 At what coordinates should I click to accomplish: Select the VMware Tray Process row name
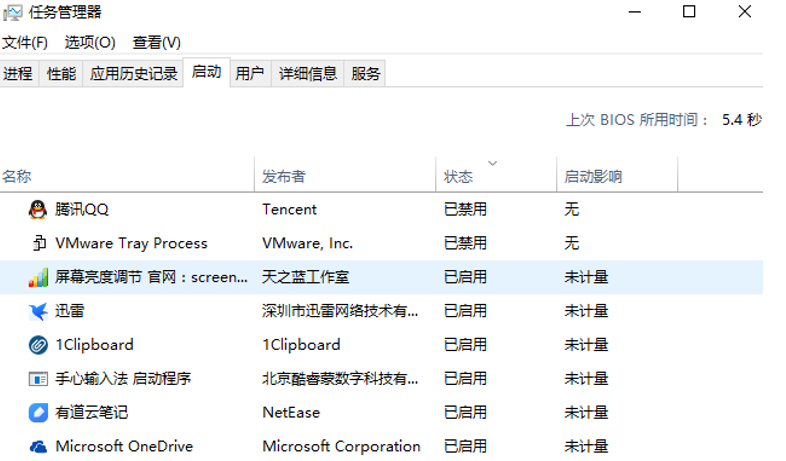click(x=131, y=243)
